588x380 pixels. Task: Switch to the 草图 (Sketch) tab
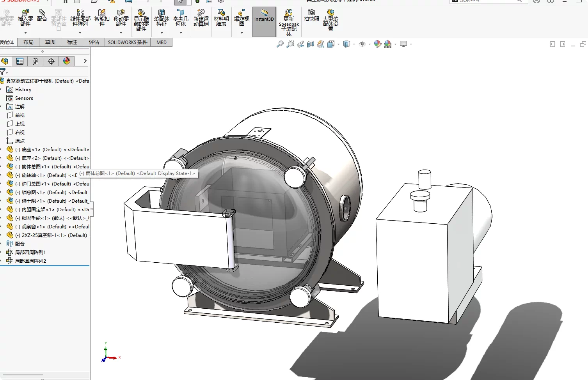tap(50, 42)
